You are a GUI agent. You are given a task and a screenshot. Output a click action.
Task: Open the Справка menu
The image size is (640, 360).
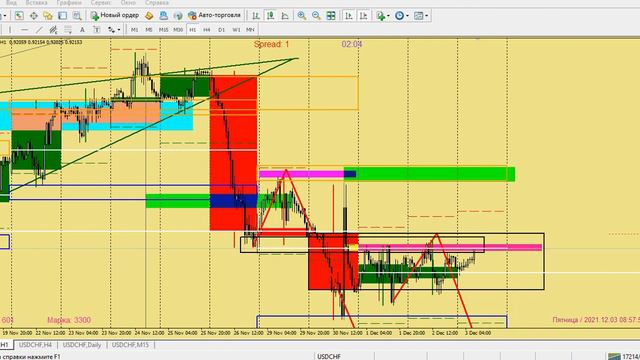pyautogui.click(x=157, y=3)
